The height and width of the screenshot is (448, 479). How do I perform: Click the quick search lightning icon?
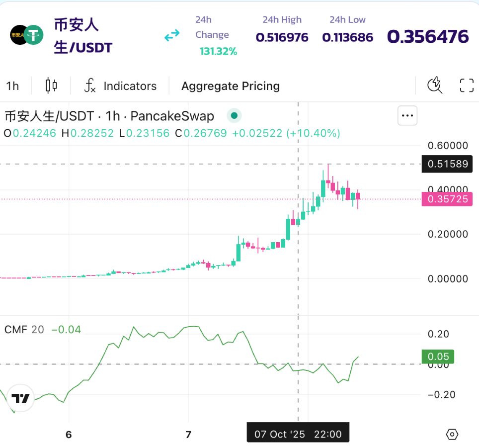pyautogui.click(x=434, y=86)
